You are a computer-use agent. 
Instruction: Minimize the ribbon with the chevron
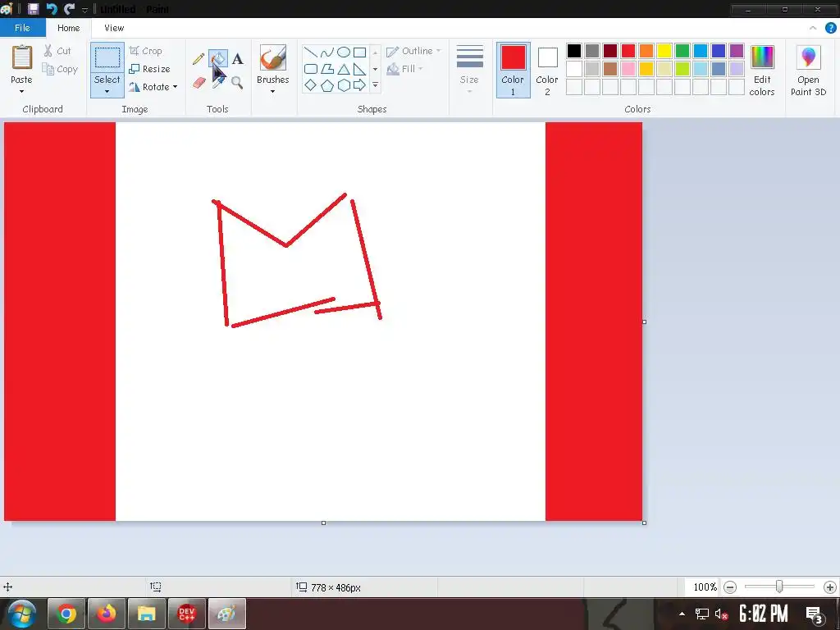[x=813, y=28]
